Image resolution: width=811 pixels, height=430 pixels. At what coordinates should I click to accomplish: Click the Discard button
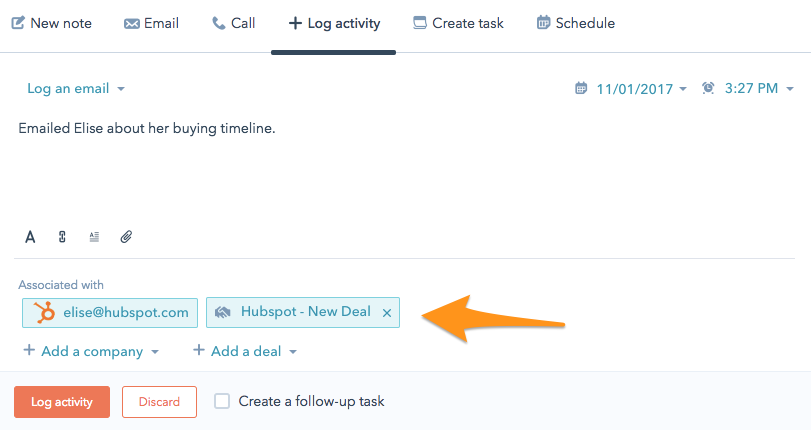tap(159, 402)
